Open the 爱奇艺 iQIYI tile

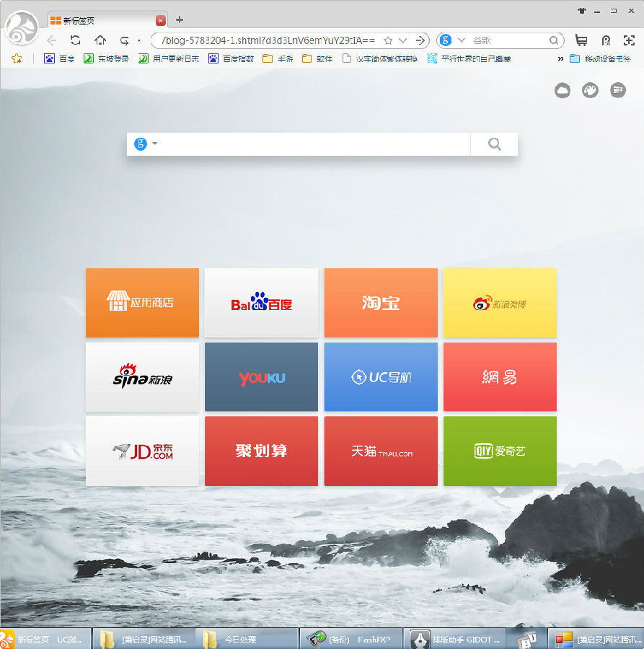coord(500,451)
